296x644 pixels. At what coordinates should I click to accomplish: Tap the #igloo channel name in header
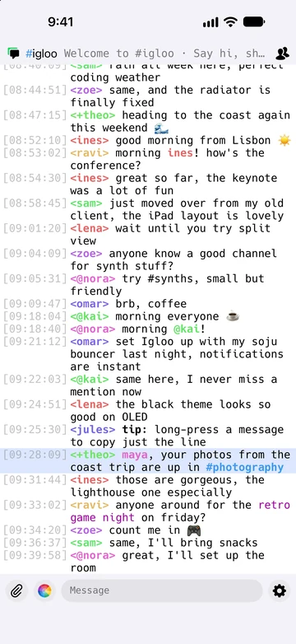click(41, 54)
